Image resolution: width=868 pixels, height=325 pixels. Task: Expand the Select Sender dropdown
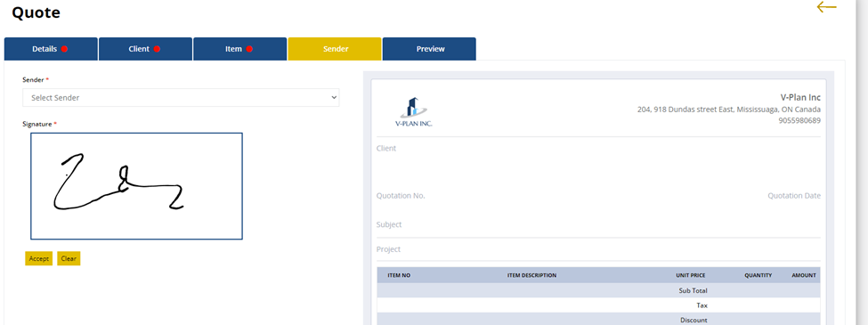181,97
